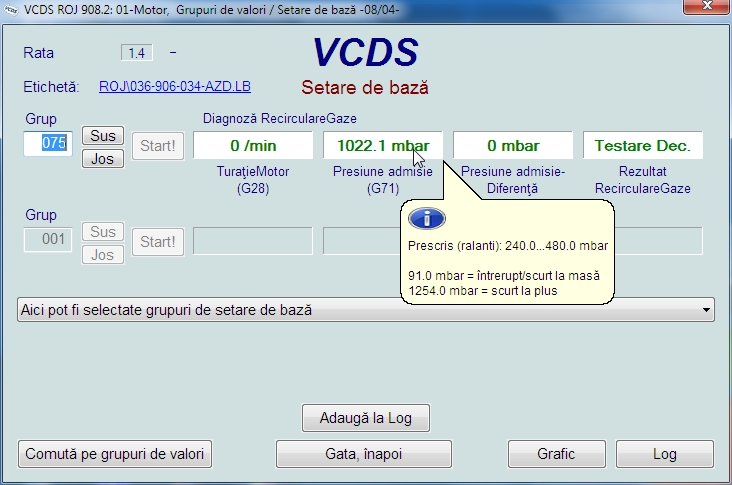This screenshot has height=485, width=732.
Task: Click Comută pe grupuri de valori button
Action: [115, 454]
